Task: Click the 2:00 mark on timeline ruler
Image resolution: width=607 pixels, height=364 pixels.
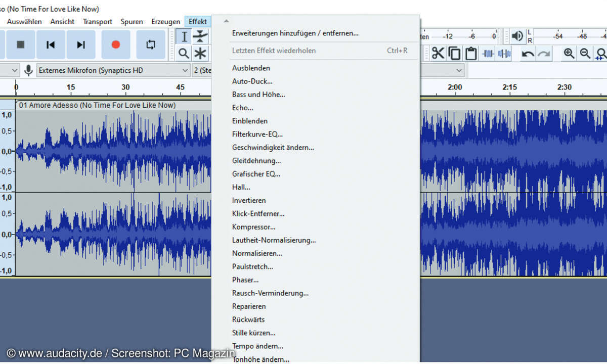Action: 454,87
